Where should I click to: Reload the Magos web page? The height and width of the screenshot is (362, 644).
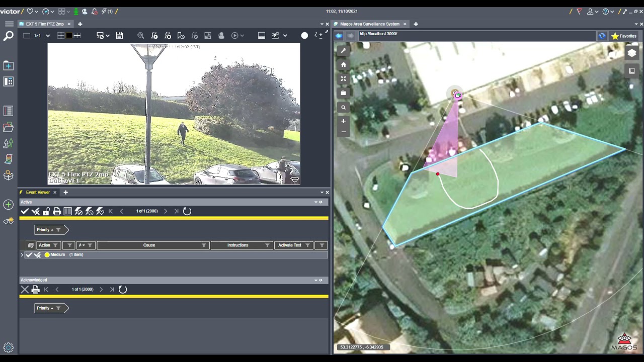602,36
